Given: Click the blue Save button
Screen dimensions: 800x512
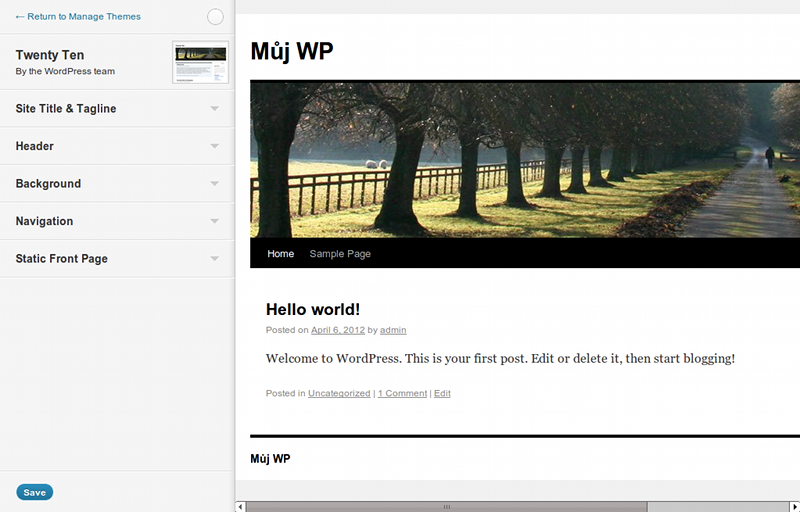Looking at the screenshot, I should [35, 492].
